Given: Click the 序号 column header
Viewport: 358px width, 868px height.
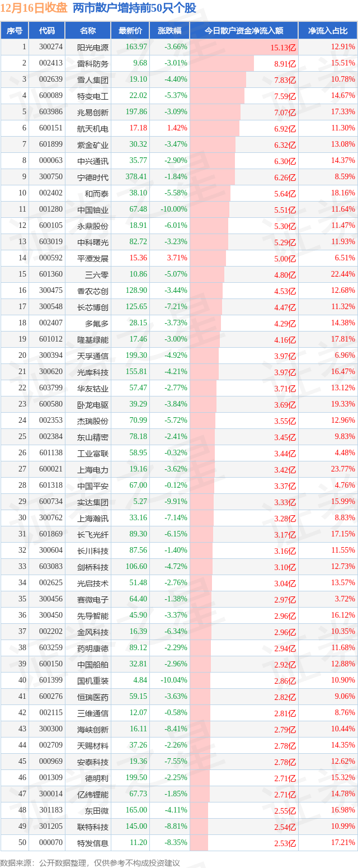Looking at the screenshot, I should [15, 31].
